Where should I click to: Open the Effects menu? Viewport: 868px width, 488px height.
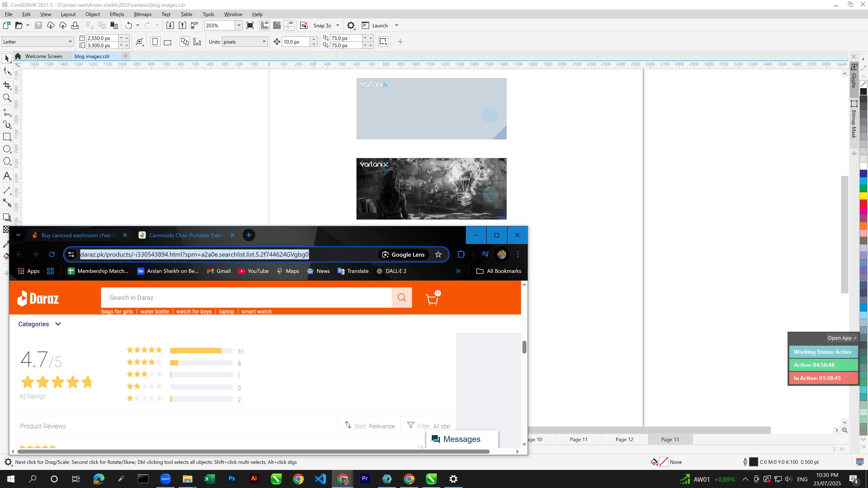pos(117,14)
